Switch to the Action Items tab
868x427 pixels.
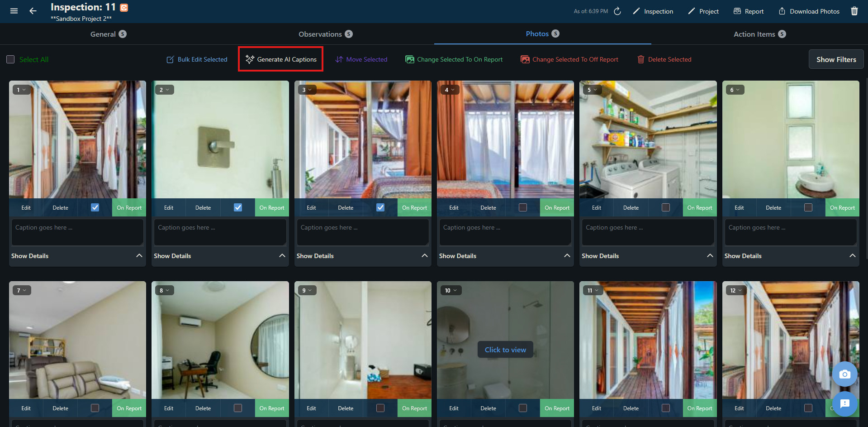click(759, 34)
